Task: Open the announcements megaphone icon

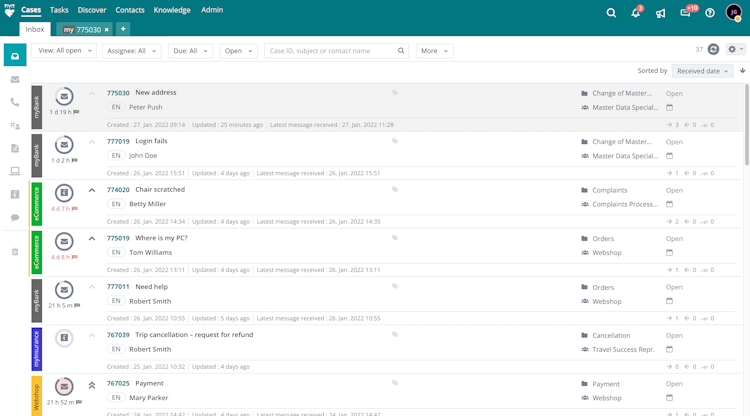Action: click(x=661, y=13)
